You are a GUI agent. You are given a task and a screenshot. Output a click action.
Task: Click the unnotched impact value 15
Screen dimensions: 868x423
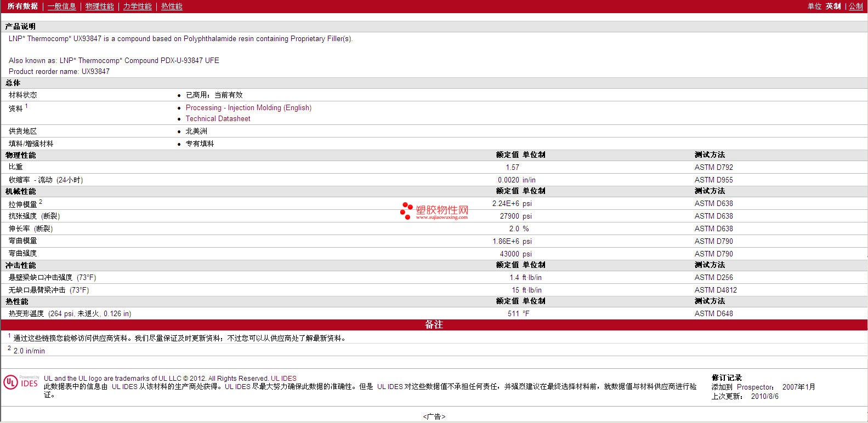click(x=515, y=290)
